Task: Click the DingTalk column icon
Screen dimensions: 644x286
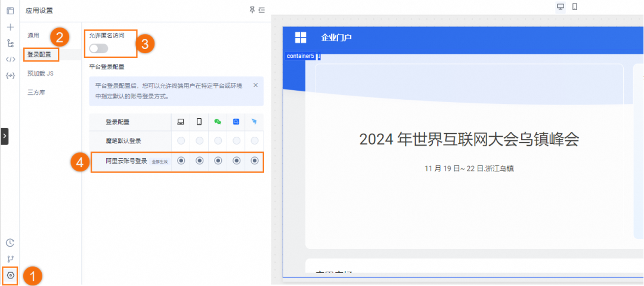Action: coord(255,122)
